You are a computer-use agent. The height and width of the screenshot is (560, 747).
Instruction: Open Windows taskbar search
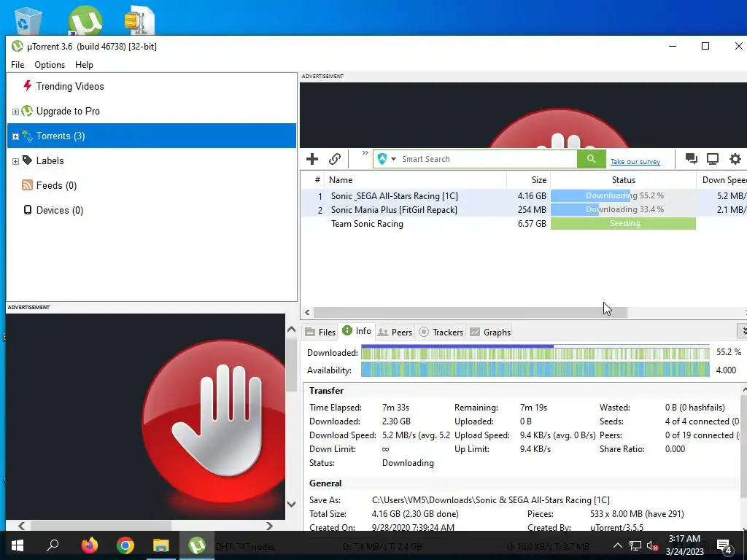[x=53, y=545]
